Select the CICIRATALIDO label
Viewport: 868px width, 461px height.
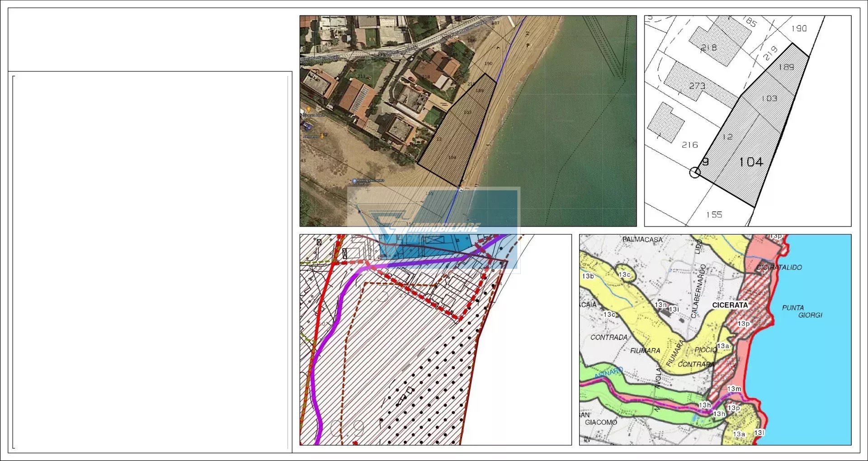click(x=779, y=268)
